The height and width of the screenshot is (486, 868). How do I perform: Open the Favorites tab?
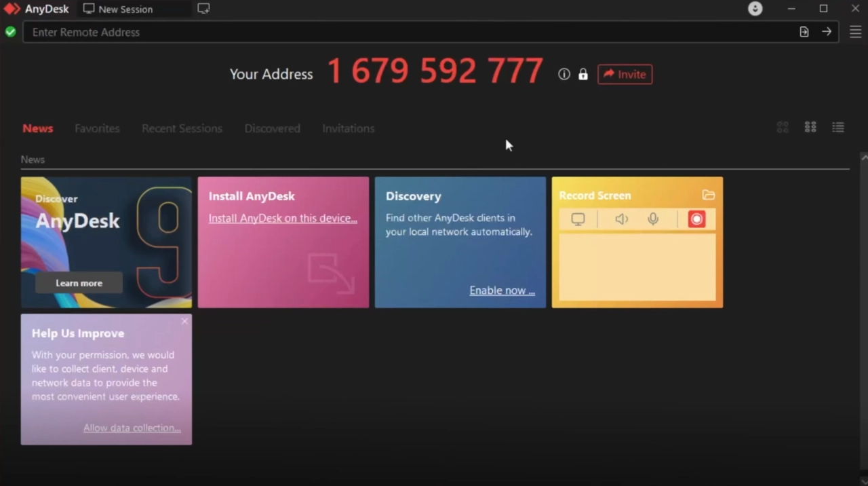(97, 128)
